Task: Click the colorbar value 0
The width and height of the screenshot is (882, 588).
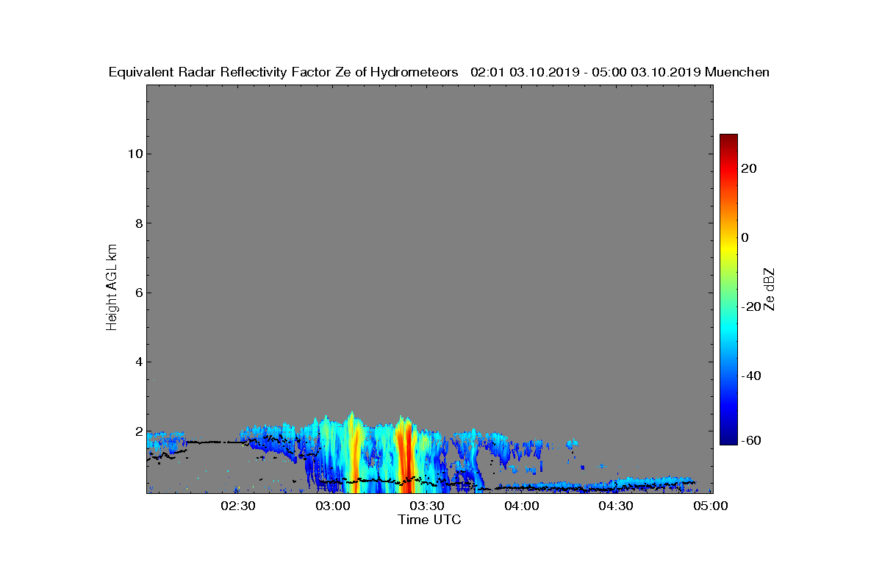Action: coord(745,237)
